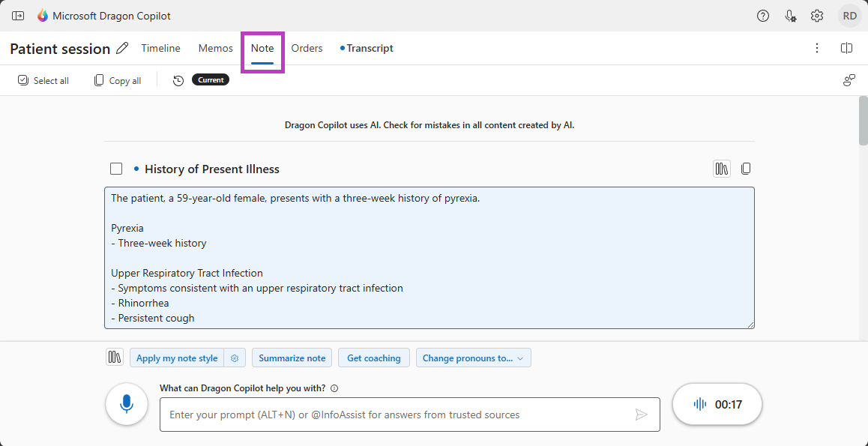Screen dimensions: 868x446
Task: Click the blue microphone dictation button
Action: pos(127,405)
